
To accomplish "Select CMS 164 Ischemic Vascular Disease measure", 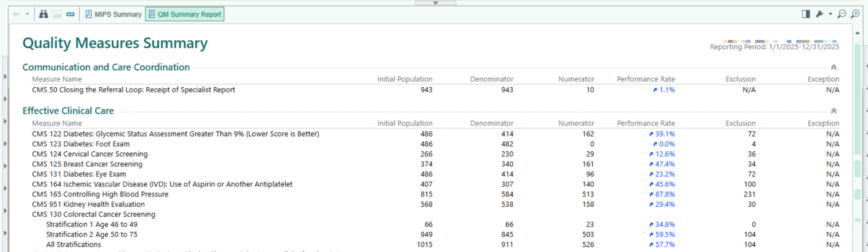I will pyautogui.click(x=162, y=185).
